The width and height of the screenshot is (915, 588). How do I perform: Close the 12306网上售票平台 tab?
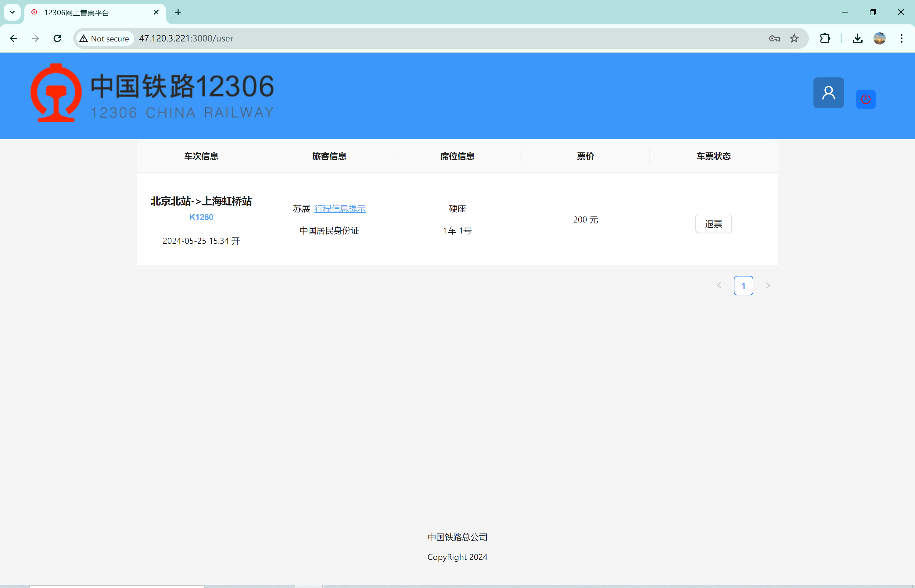156,12
